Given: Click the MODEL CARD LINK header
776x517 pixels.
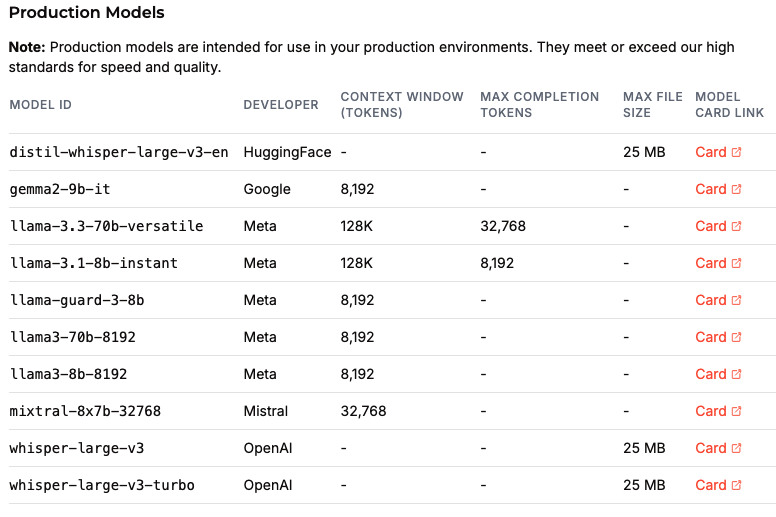Looking at the screenshot, I should click(x=729, y=105).
